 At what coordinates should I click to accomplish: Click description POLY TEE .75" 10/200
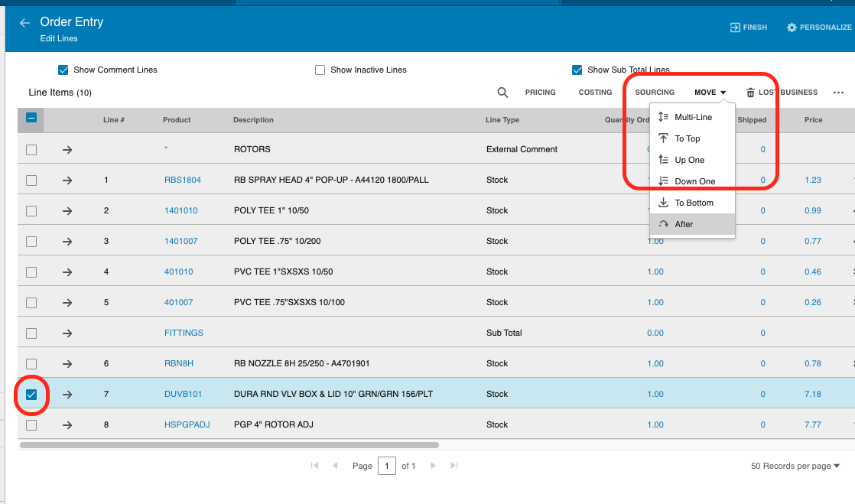277,241
